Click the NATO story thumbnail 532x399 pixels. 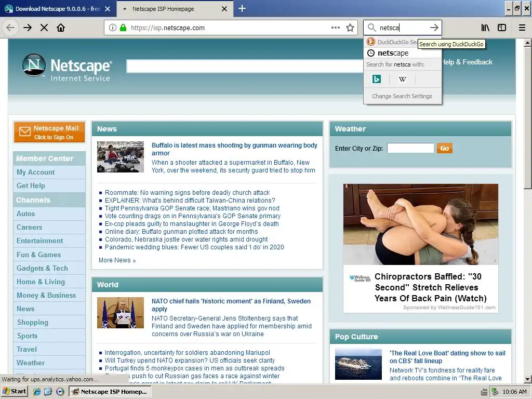(121, 313)
